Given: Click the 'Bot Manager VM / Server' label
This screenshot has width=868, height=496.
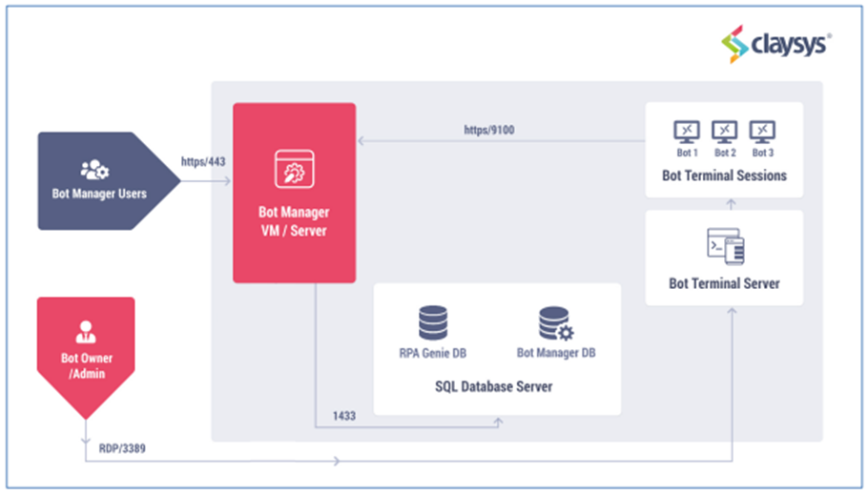Looking at the screenshot, I should click(x=294, y=221).
